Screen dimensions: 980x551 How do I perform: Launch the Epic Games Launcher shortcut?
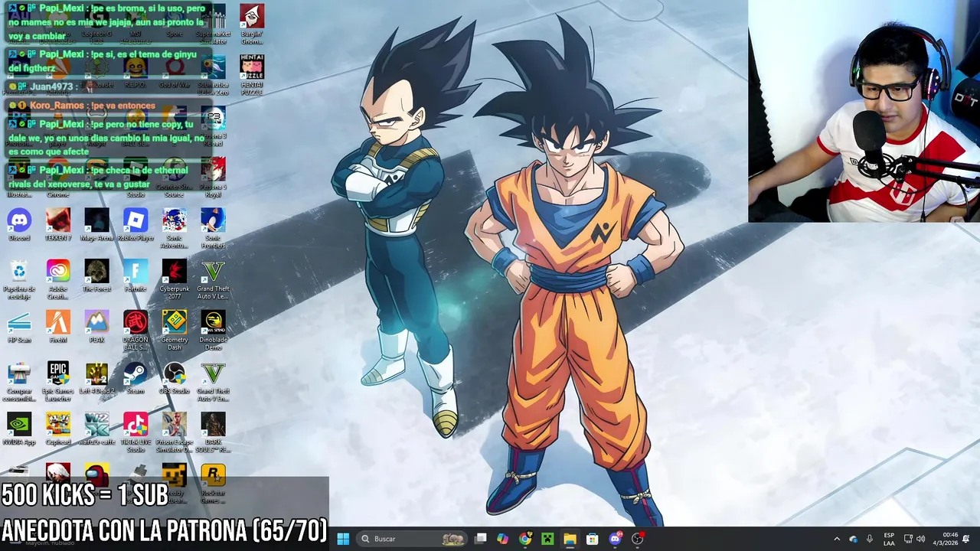tap(58, 383)
